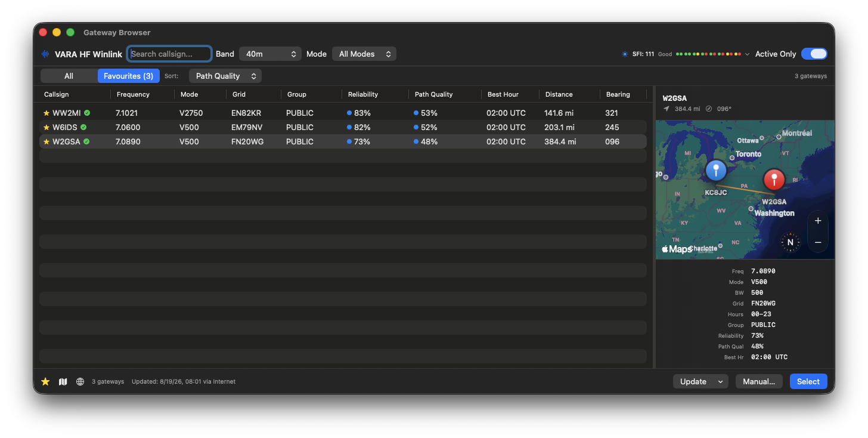868x438 pixels.
Task: Click grid cell EM79NV
Action: [247, 127]
